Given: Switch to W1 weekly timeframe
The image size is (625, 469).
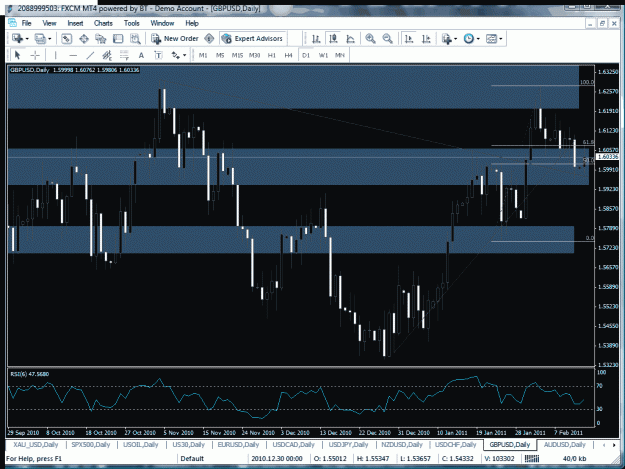Looking at the screenshot, I should (x=323, y=55).
